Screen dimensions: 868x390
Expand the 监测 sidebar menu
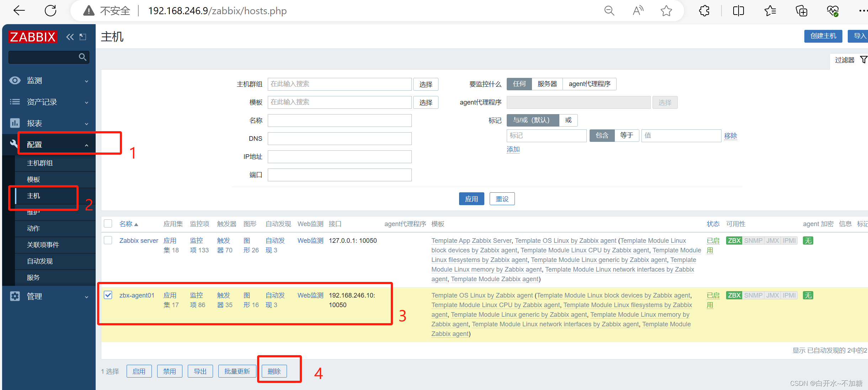click(x=49, y=81)
